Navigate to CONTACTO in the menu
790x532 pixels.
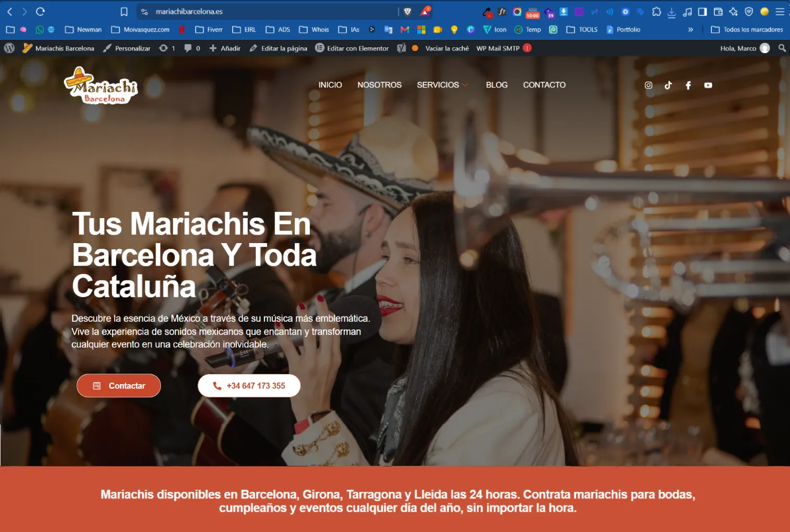[x=544, y=85]
